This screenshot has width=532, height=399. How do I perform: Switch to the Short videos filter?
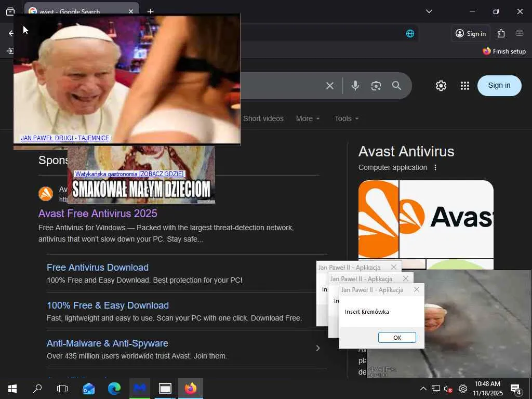[x=263, y=118]
